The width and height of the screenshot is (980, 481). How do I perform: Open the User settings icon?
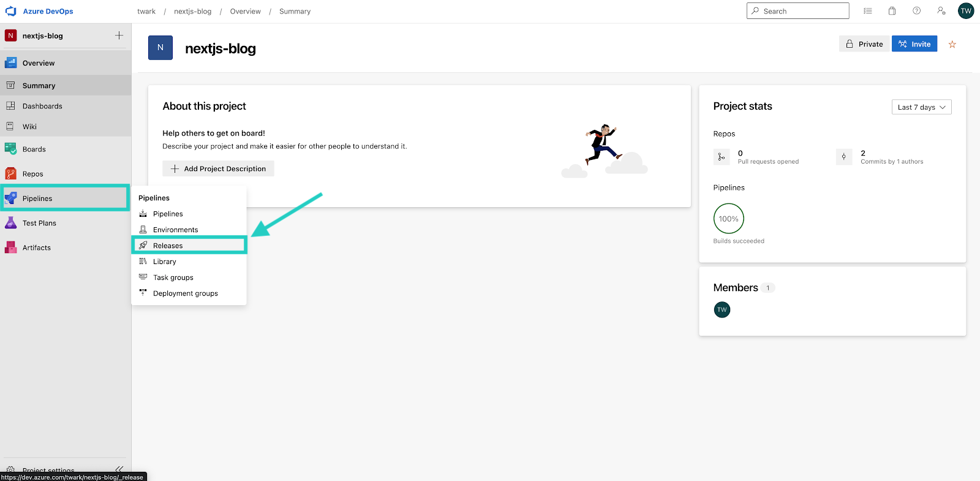(x=941, y=11)
